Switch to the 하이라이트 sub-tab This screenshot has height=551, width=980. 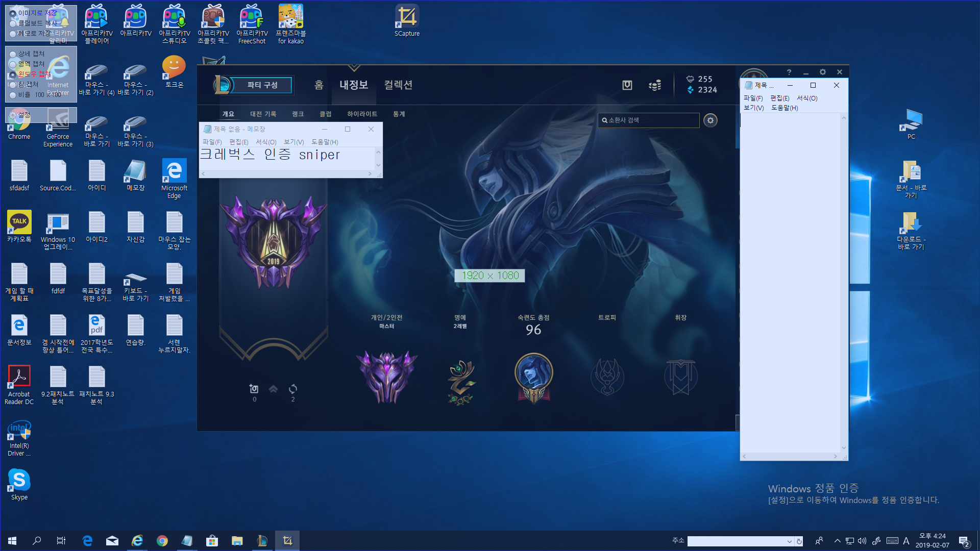pyautogui.click(x=362, y=114)
